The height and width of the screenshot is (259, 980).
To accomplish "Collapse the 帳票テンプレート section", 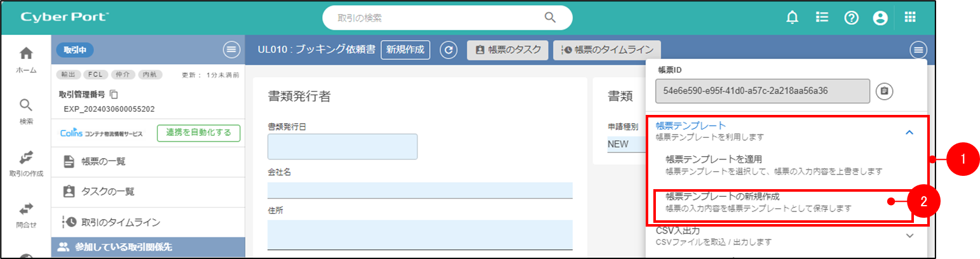I will [x=909, y=132].
